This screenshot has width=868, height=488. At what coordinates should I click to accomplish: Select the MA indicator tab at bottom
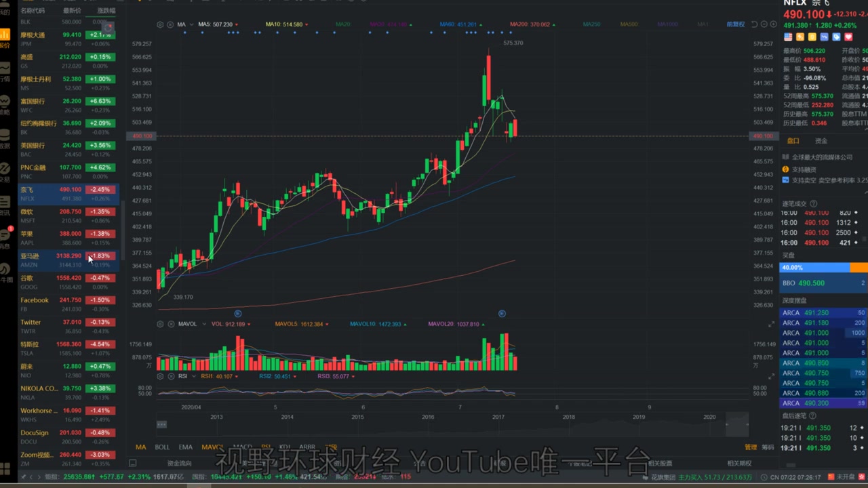(x=140, y=447)
